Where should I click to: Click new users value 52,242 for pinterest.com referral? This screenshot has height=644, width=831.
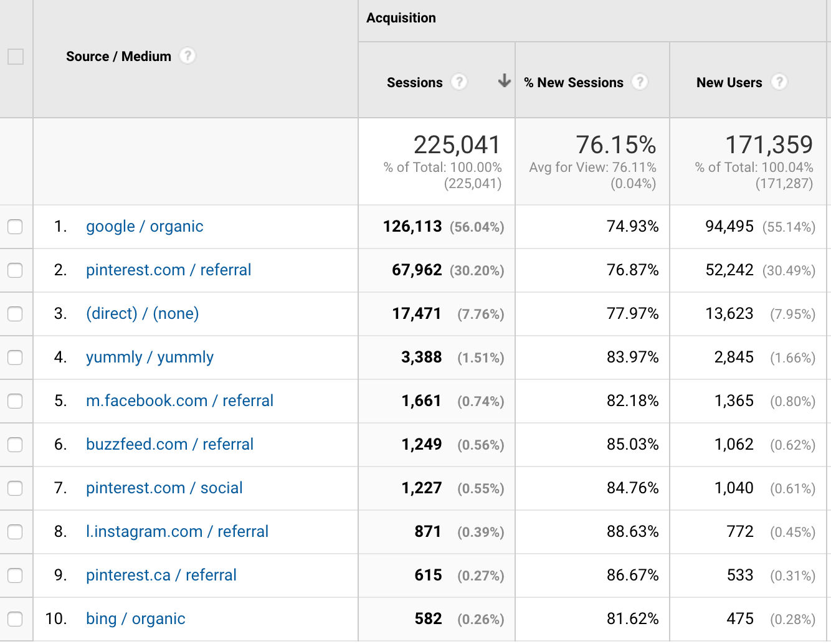pos(729,270)
